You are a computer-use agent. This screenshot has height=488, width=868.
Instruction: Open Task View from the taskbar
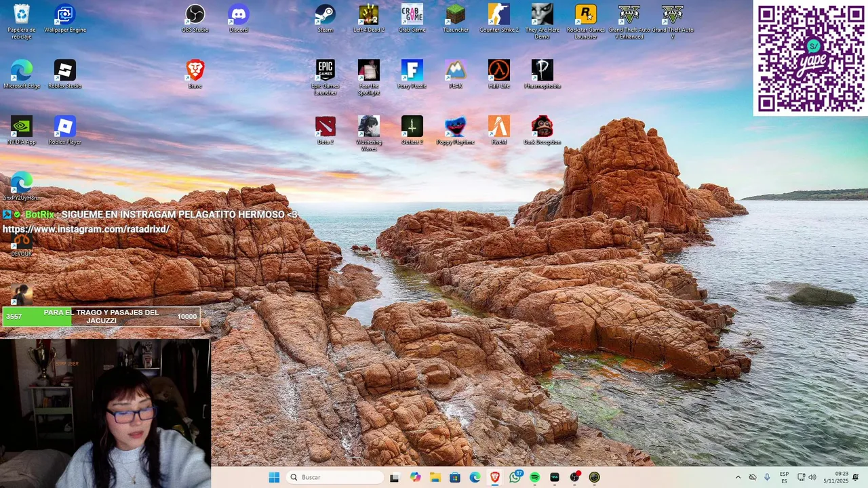[395, 477]
